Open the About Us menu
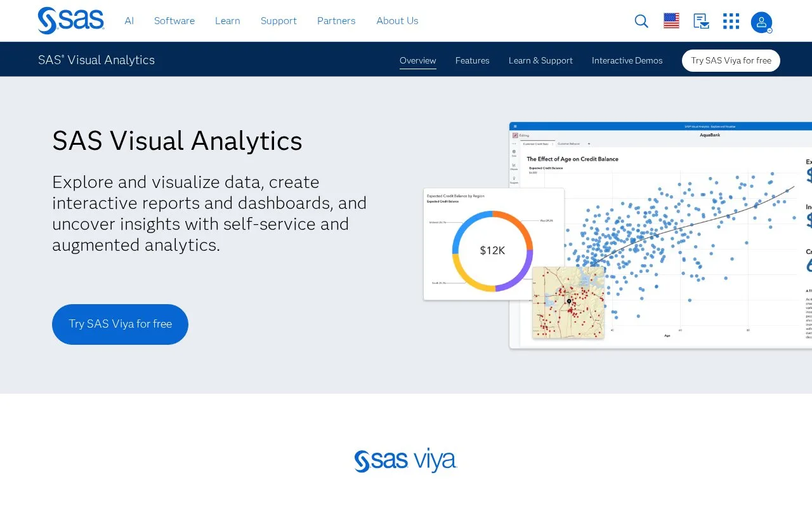This screenshot has height=508, width=812. point(397,20)
